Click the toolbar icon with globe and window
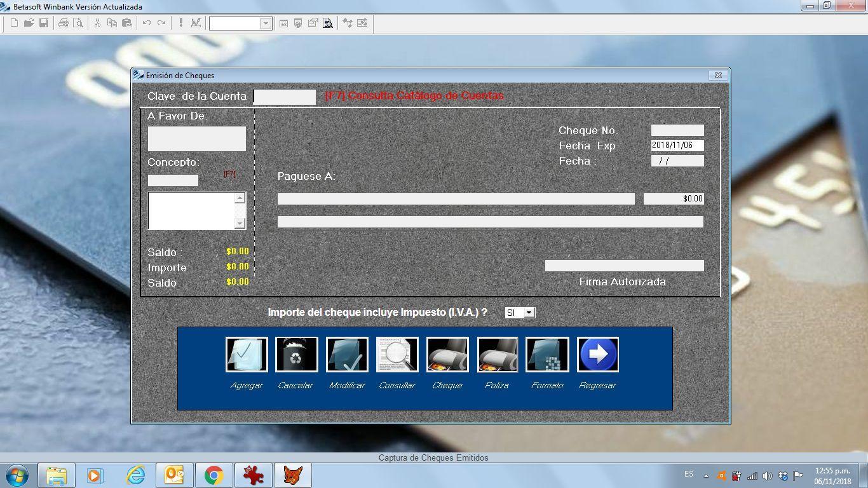Viewport: 868px width, 488px height. pyautogui.click(x=297, y=23)
